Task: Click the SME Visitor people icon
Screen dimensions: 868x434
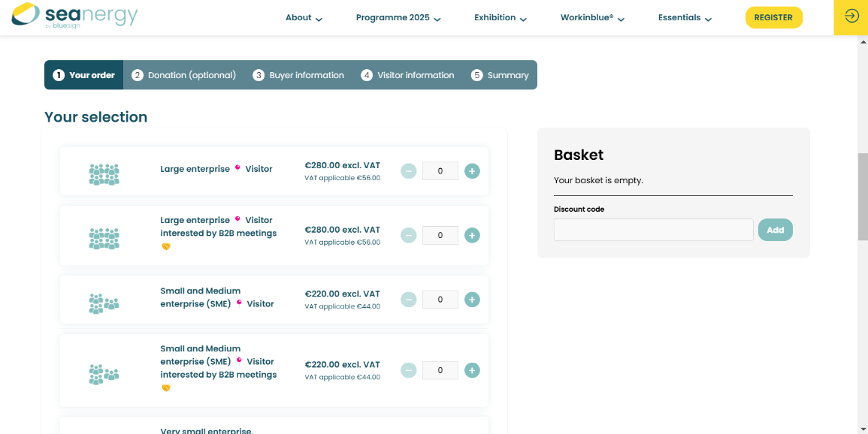Action: (104, 303)
